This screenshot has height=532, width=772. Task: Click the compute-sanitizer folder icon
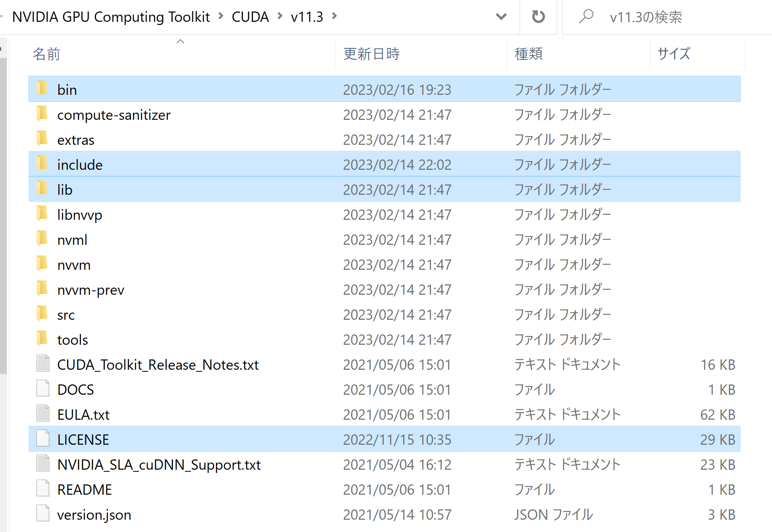tap(42, 114)
